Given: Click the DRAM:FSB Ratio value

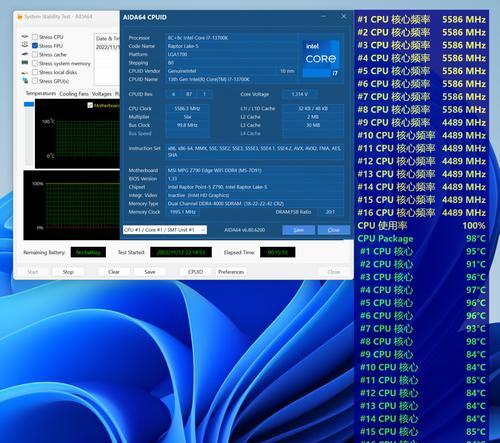Looking at the screenshot, I should pyautogui.click(x=330, y=212).
